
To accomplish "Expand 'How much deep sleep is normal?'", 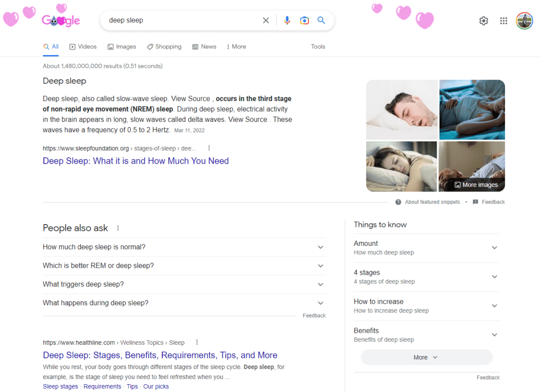I will (184, 247).
